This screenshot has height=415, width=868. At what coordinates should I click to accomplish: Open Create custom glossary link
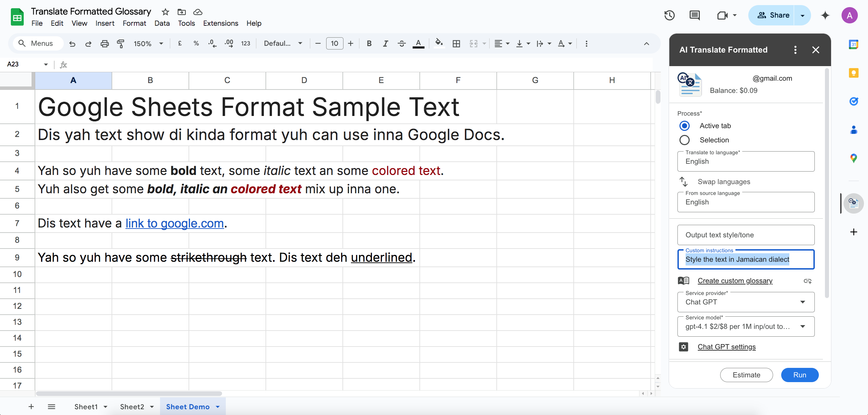tap(735, 281)
